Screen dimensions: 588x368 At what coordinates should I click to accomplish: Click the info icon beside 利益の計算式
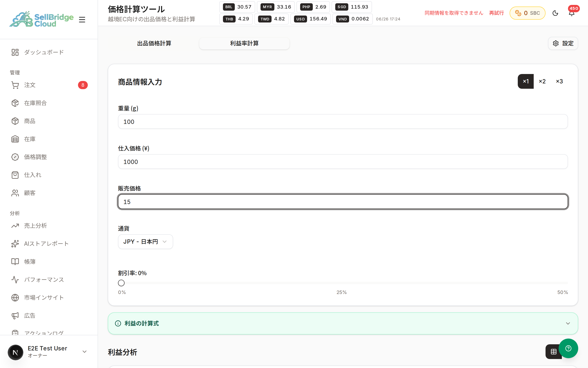tap(118, 323)
